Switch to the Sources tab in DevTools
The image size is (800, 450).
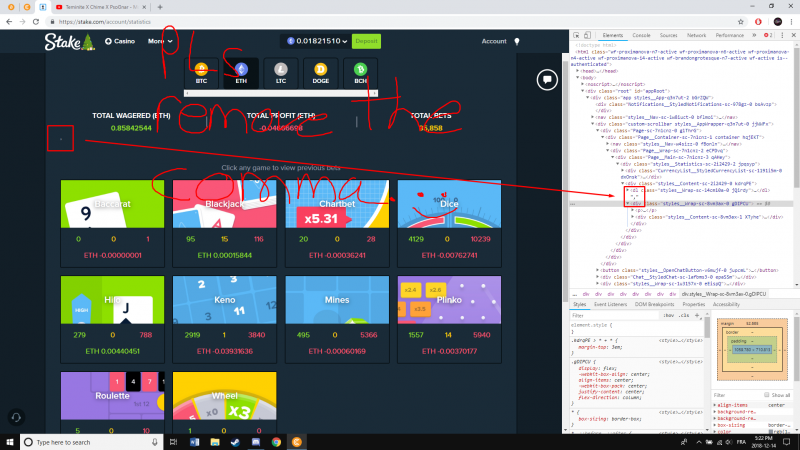tap(668, 35)
